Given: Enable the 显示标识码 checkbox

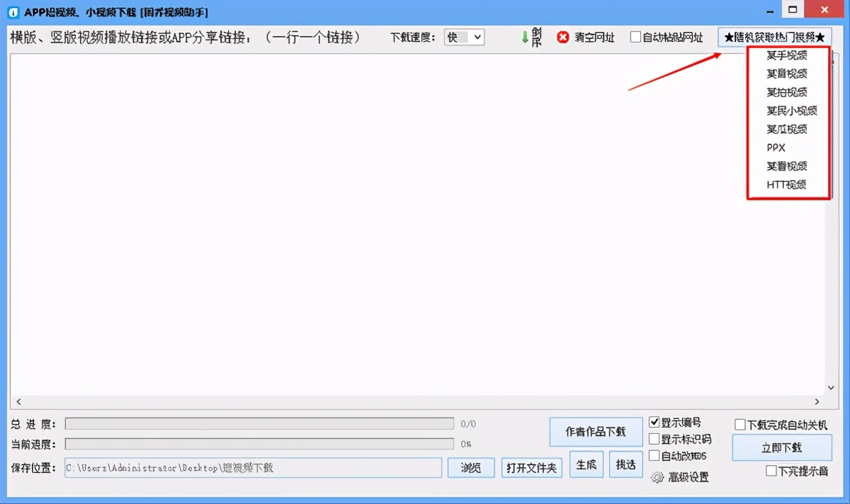Looking at the screenshot, I should (654, 439).
